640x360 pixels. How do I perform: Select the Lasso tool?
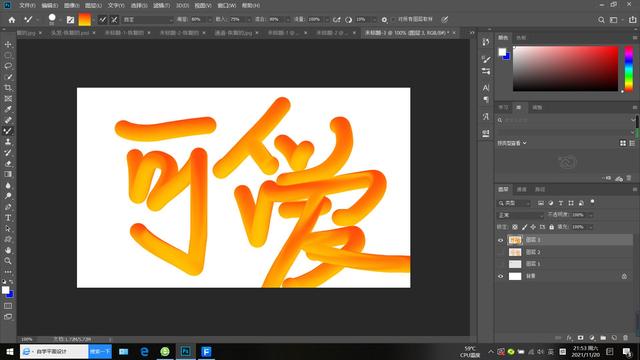click(x=8, y=66)
